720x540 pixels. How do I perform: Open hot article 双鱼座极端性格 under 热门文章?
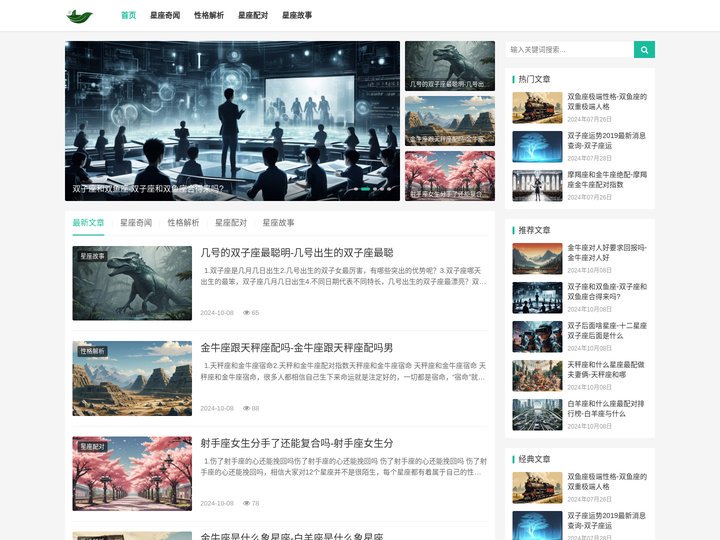pos(607,101)
